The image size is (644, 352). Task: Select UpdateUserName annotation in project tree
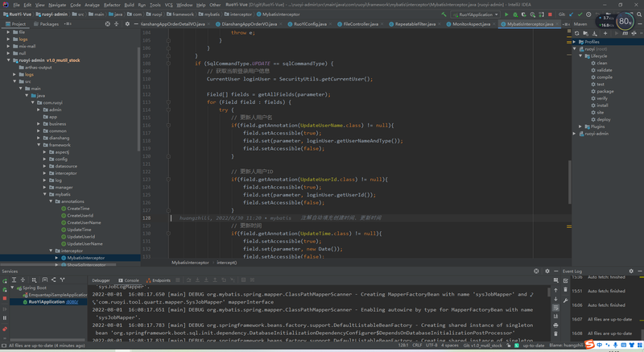(85, 243)
